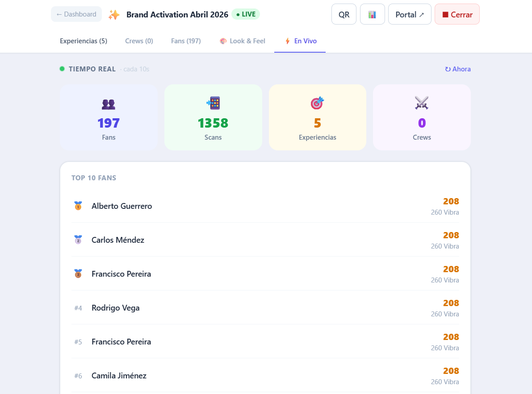The width and height of the screenshot is (532, 394).
Task: Select fan Camila Jiménez
Action: tap(119, 375)
